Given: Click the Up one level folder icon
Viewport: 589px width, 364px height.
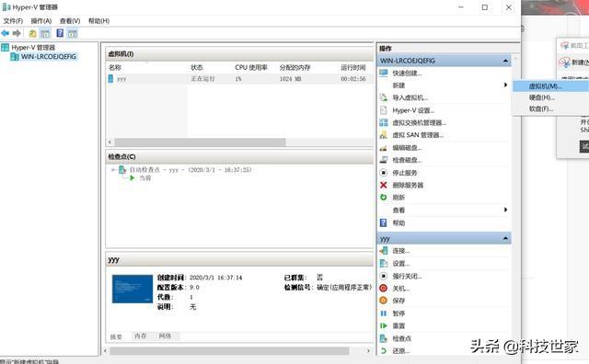Looking at the screenshot, I should (33, 33).
